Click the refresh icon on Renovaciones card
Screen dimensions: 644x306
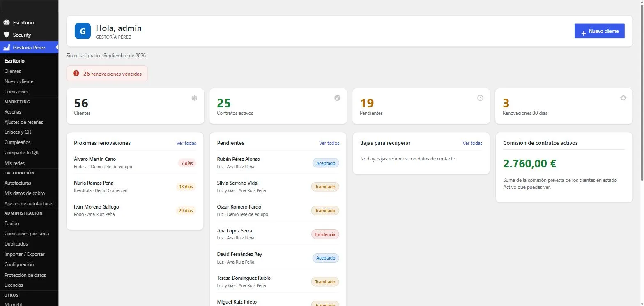tap(623, 98)
